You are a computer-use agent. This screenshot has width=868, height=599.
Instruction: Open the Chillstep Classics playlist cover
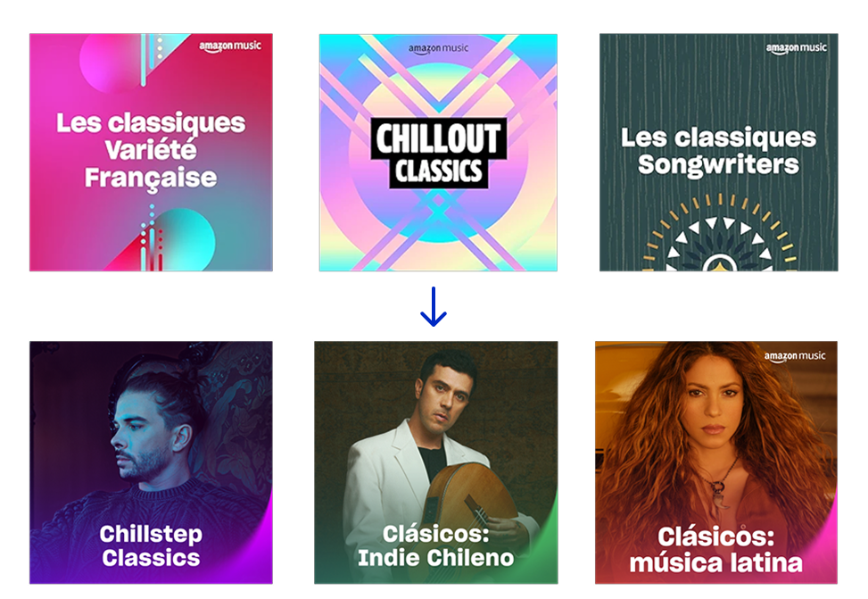[151, 462]
